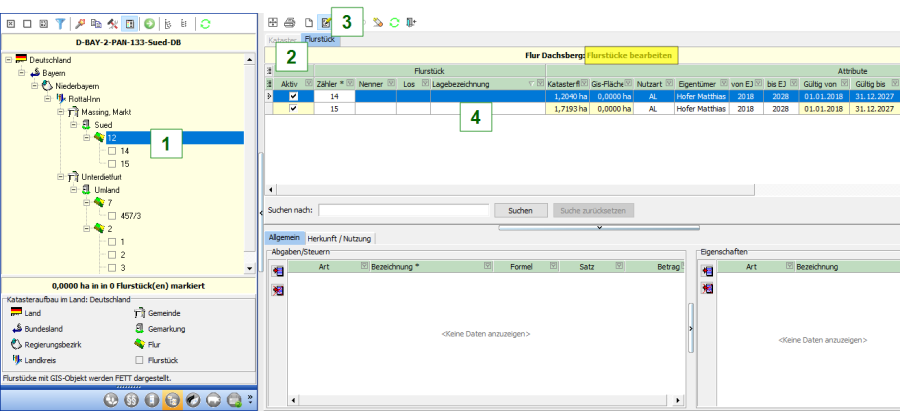Click the Suchen button
The height and width of the screenshot is (411, 900).
point(520,211)
